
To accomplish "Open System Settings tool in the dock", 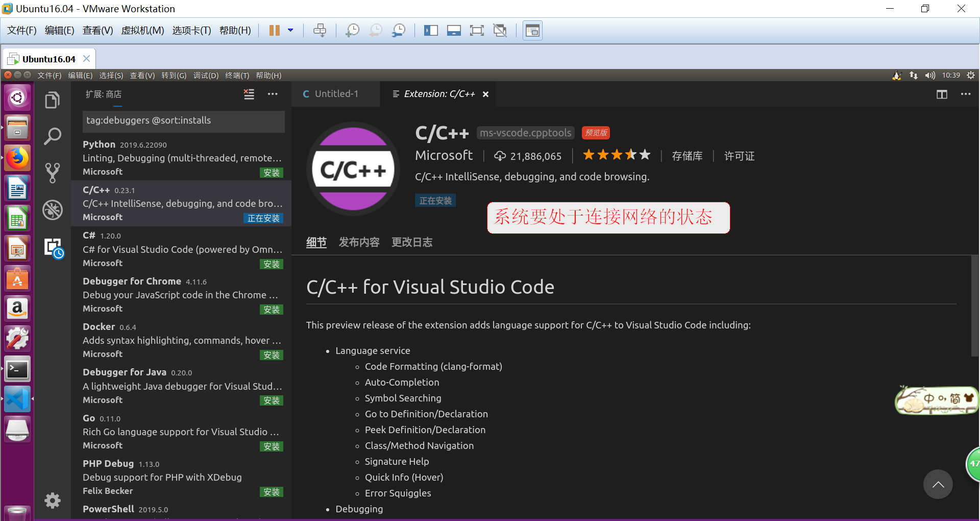I will click(17, 339).
